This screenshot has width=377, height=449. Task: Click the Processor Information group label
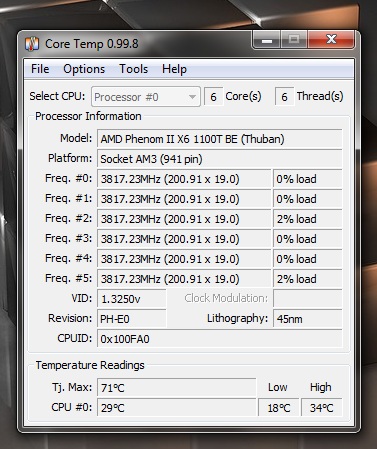coord(88,116)
